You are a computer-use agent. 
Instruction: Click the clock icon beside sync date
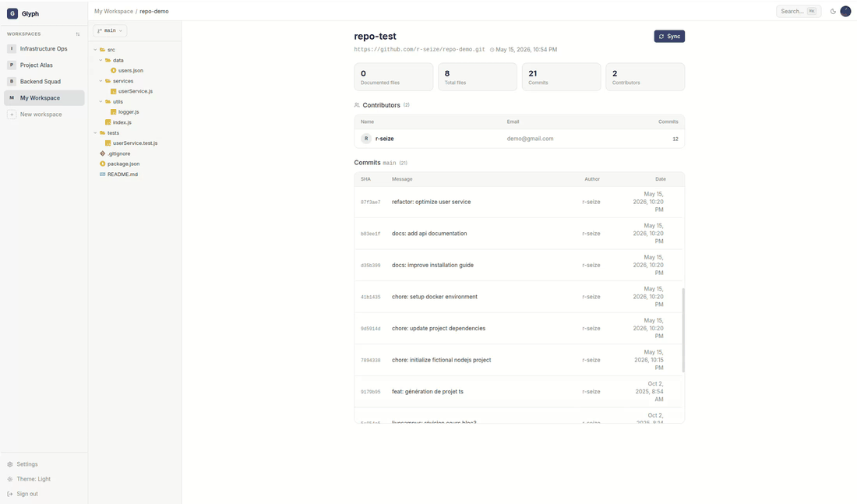[492, 50]
